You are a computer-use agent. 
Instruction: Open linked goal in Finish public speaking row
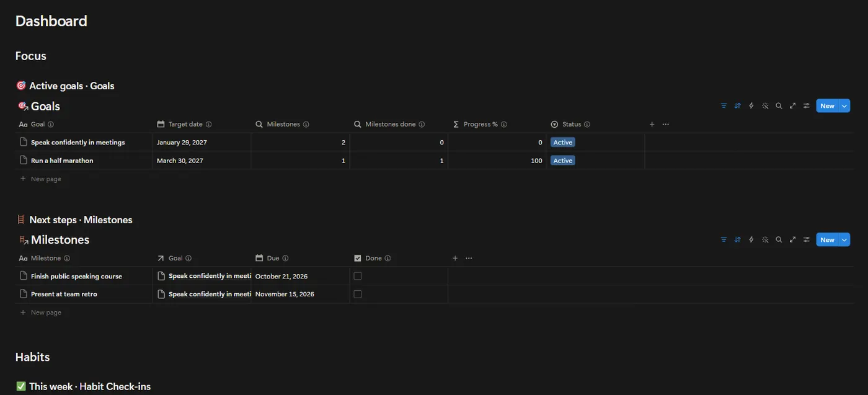205,276
